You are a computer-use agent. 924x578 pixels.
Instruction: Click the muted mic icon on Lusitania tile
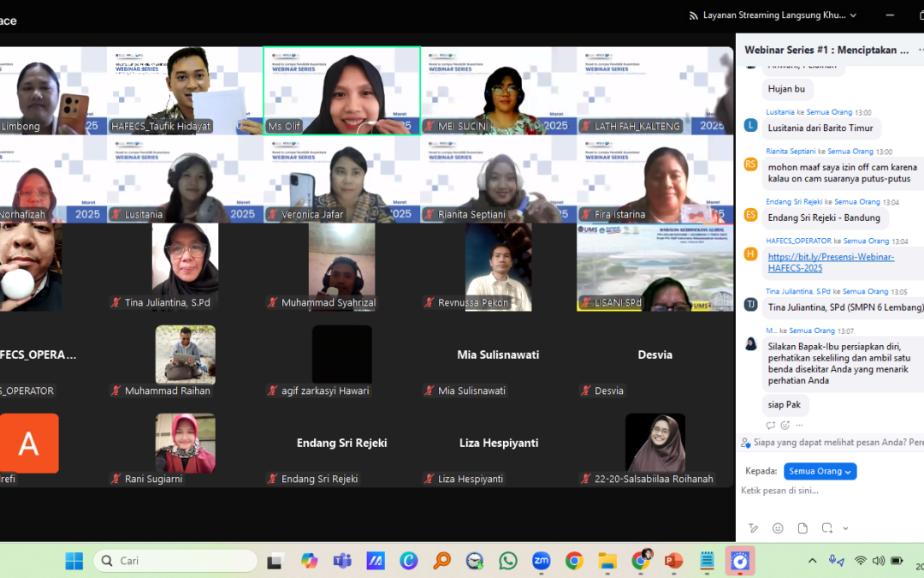coord(116,214)
